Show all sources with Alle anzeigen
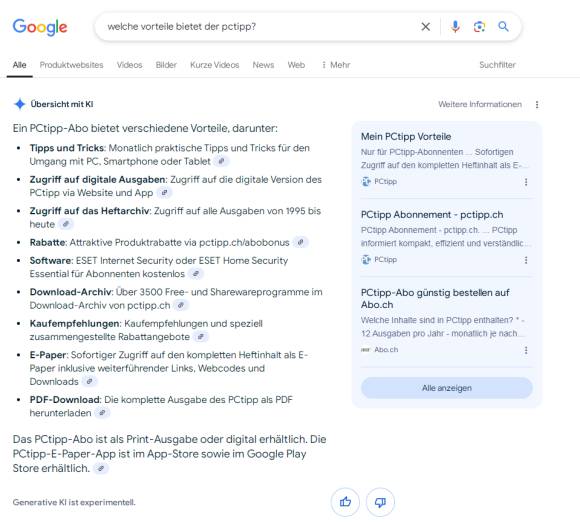This screenshot has height=524, width=580. coord(447,388)
